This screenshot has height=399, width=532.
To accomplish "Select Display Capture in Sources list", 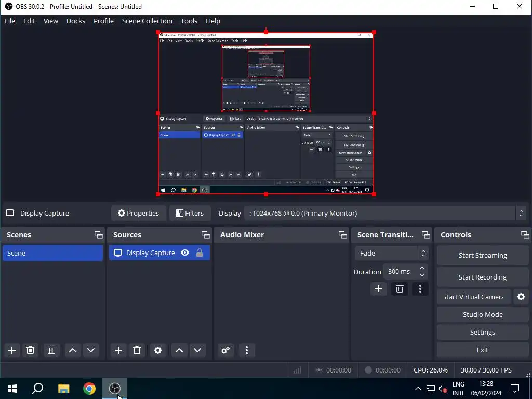I will (x=159, y=253).
